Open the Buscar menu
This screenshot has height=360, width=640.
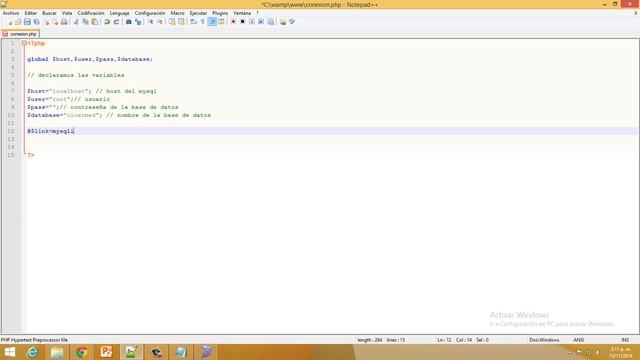49,13
